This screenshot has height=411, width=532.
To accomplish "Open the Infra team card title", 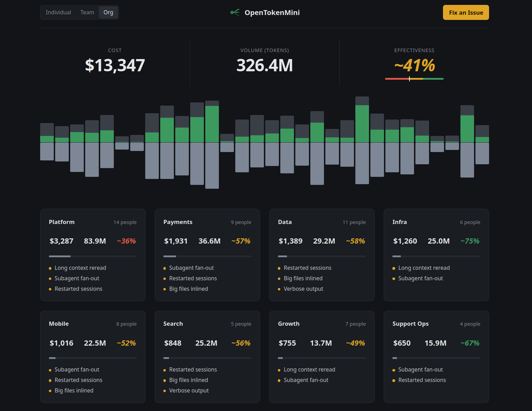I will tap(400, 222).
